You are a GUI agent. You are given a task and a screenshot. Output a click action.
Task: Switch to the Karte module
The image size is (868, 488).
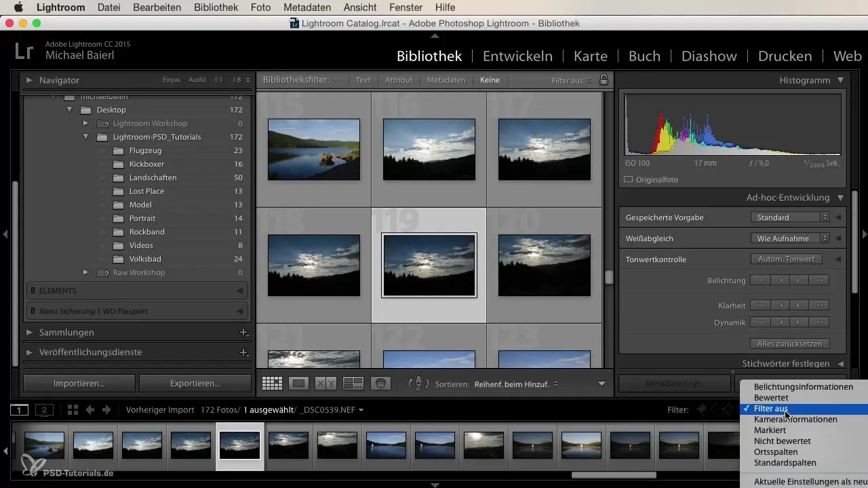[x=590, y=56]
